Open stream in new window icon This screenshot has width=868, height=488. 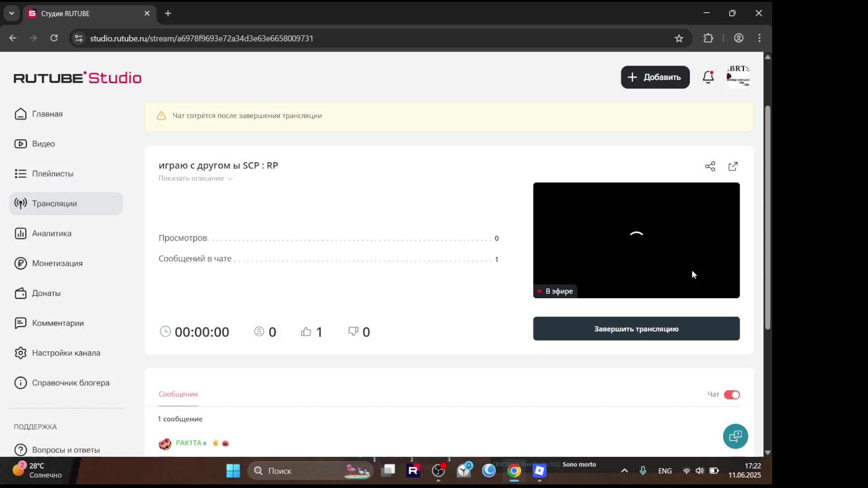click(733, 166)
